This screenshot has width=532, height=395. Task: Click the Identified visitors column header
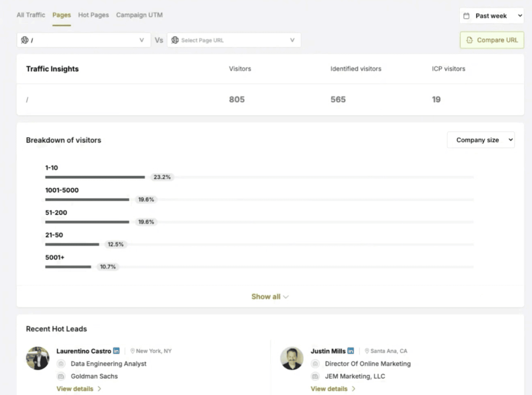tap(356, 69)
